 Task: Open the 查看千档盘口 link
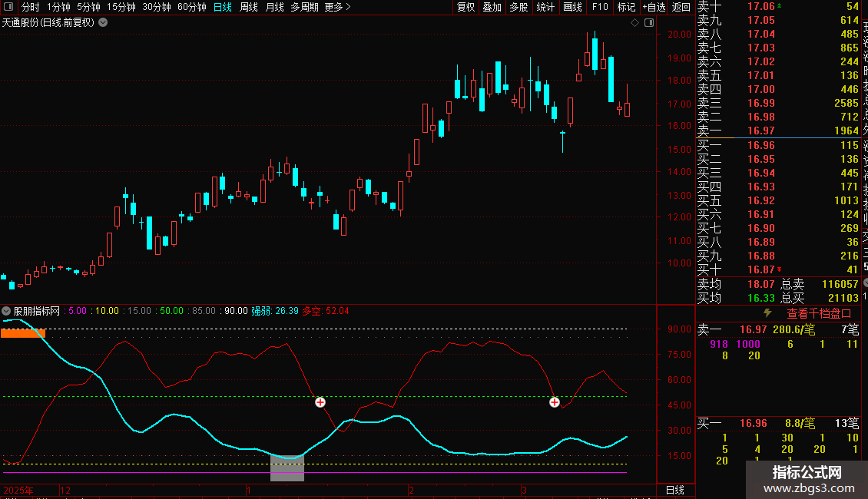[x=819, y=313]
